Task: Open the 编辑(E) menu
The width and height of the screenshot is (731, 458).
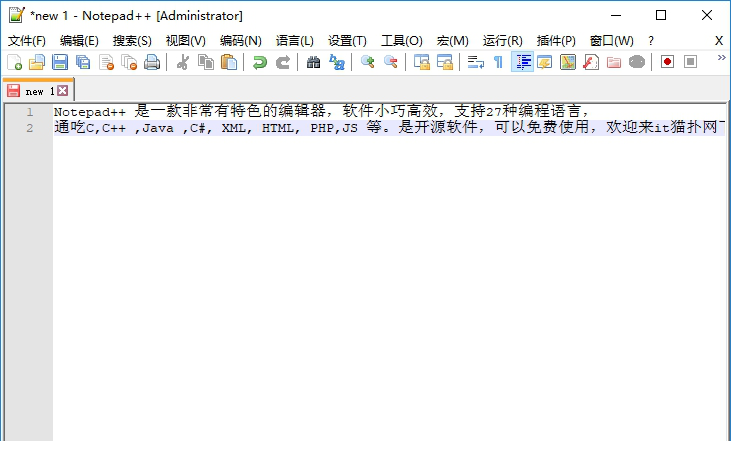Action: click(79, 41)
